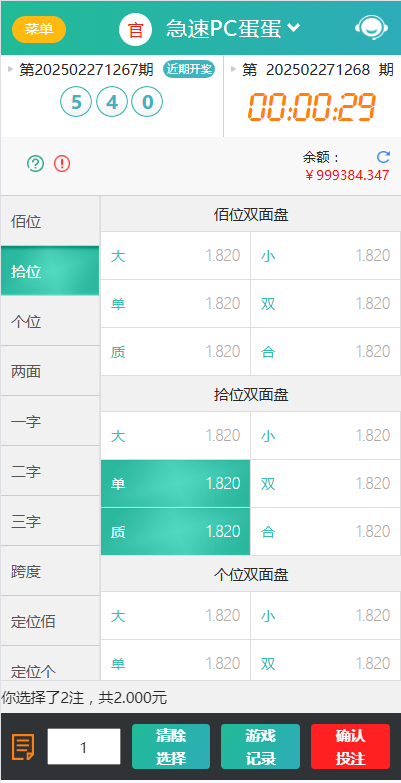
Task: Open the 近期开奖 recent results badge
Action: tap(189, 69)
